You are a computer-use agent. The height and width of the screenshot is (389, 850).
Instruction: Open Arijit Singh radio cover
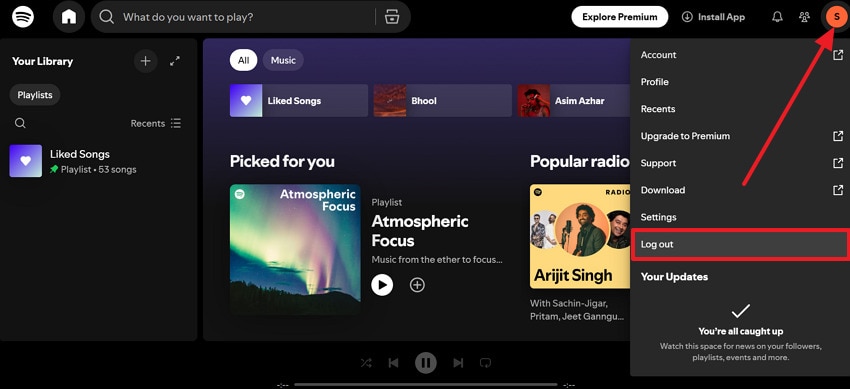[x=580, y=236]
